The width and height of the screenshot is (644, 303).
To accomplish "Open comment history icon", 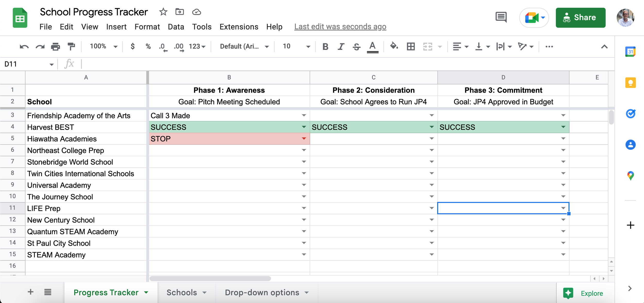I will click(501, 17).
